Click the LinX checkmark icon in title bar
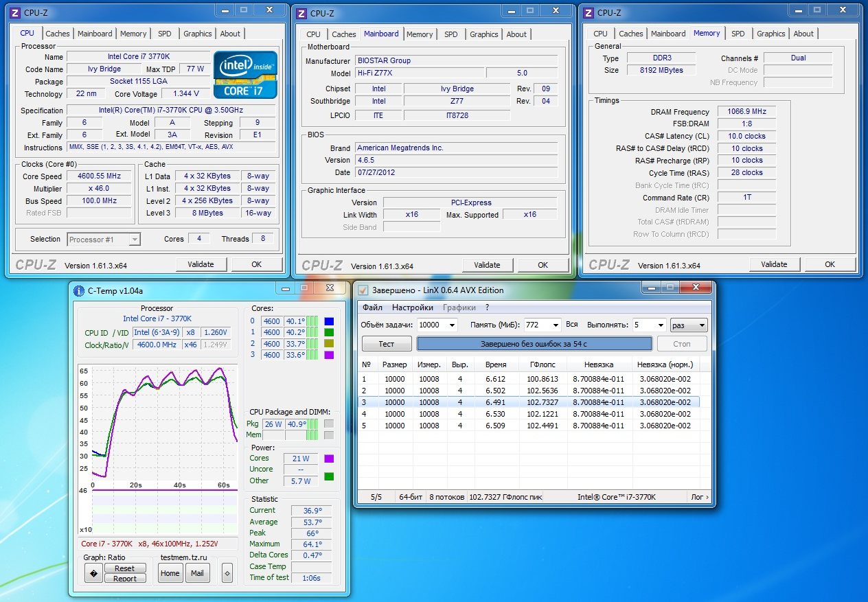Viewport: 868px width, 602px height. (x=363, y=290)
